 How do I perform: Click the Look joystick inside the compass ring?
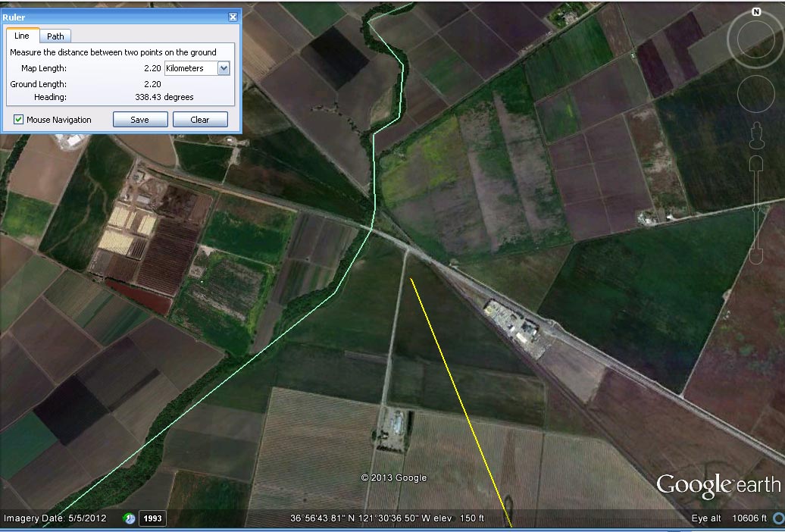756,39
